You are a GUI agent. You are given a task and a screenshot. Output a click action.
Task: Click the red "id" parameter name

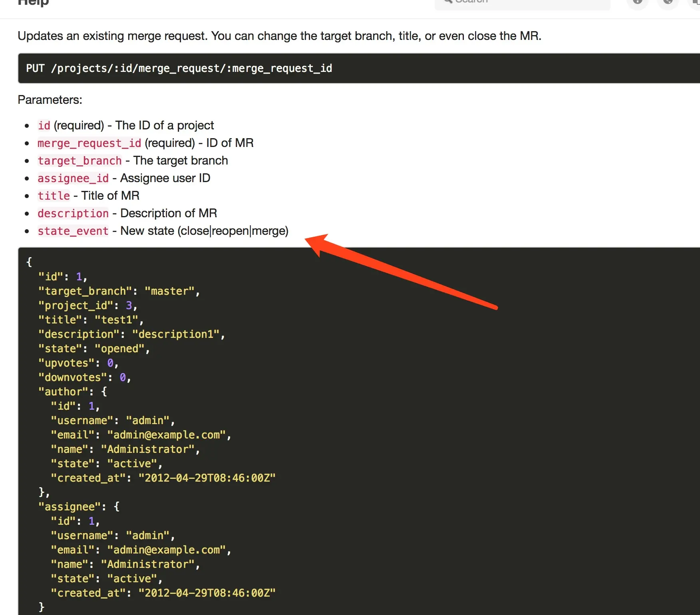(x=44, y=125)
